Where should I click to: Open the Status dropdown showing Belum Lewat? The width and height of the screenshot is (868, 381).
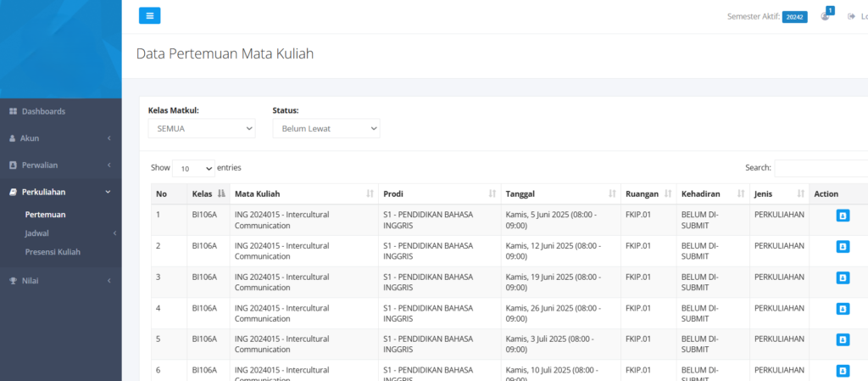326,128
